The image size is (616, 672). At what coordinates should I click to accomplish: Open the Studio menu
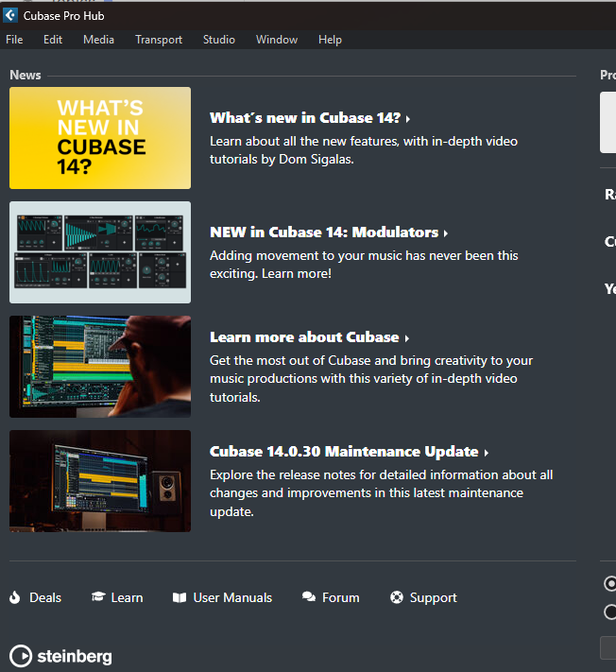click(219, 40)
